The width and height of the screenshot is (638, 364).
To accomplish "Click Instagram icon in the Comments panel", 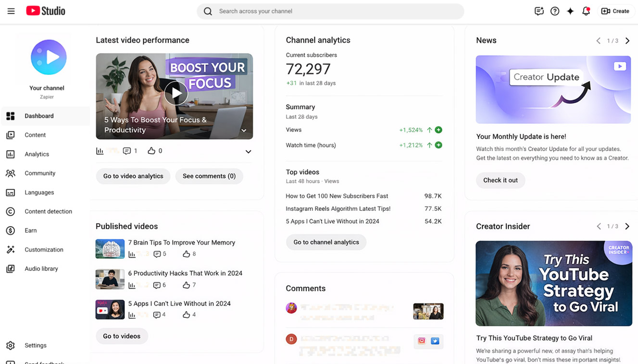I will pos(422,341).
